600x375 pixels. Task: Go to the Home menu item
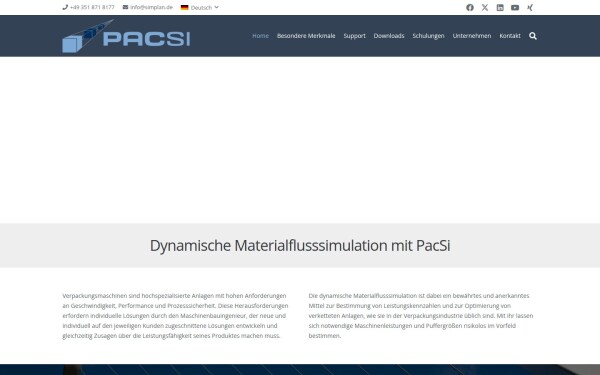pos(260,36)
